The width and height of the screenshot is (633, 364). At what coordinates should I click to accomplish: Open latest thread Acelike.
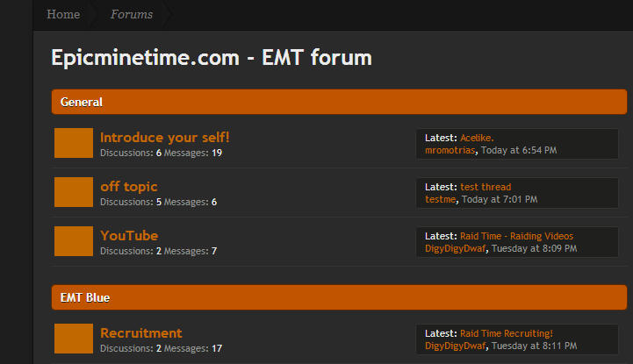477,138
